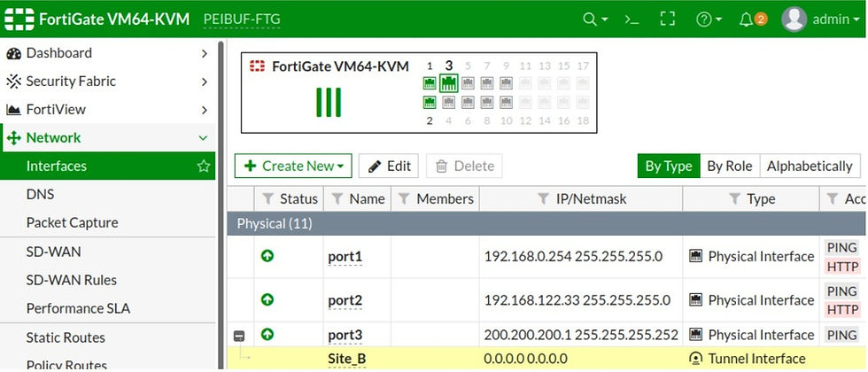Viewport: 868px width, 372px height.
Task: Click the admin user avatar
Action: pos(794,19)
